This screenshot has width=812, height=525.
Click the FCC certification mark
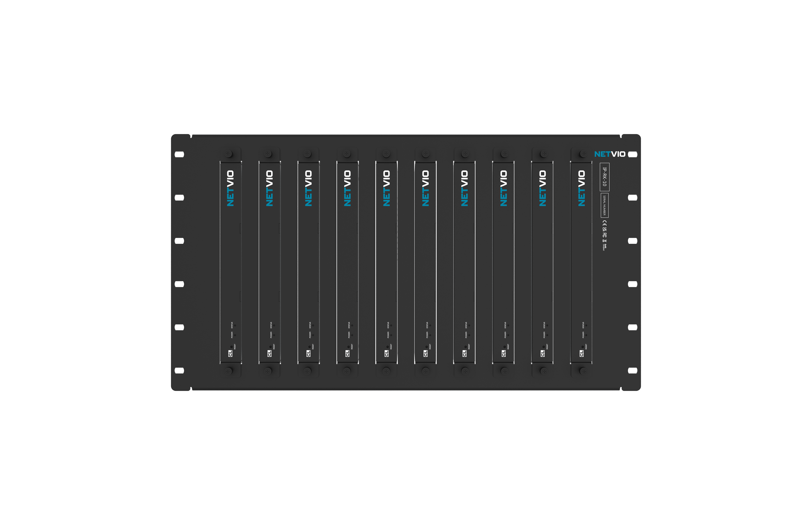click(605, 235)
